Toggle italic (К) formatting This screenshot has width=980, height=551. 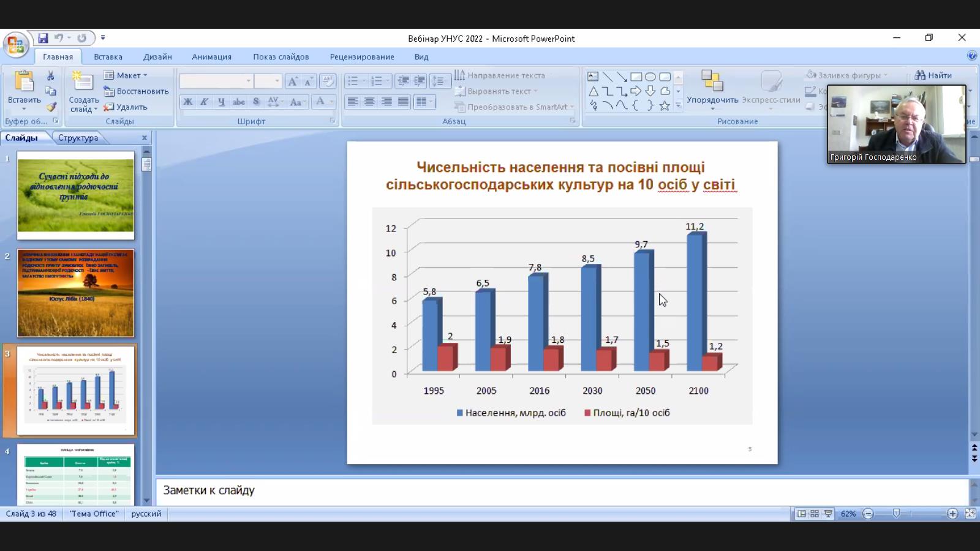(204, 102)
